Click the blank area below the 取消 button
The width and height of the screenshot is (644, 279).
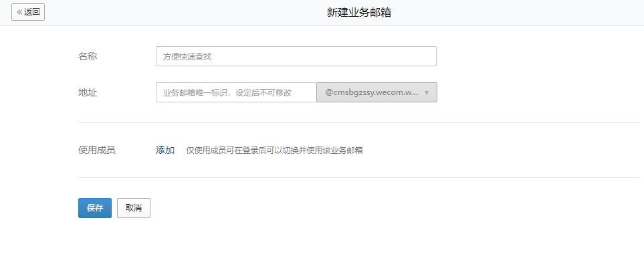point(134,248)
